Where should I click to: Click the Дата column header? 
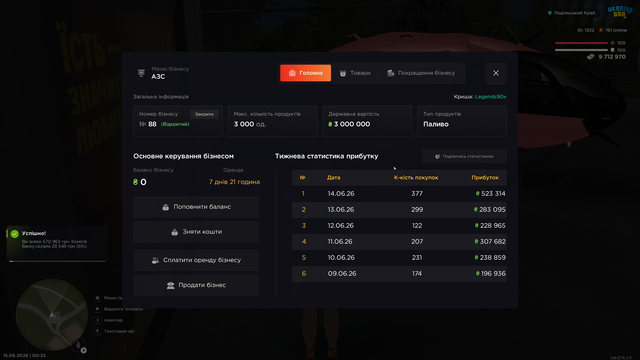(x=333, y=178)
